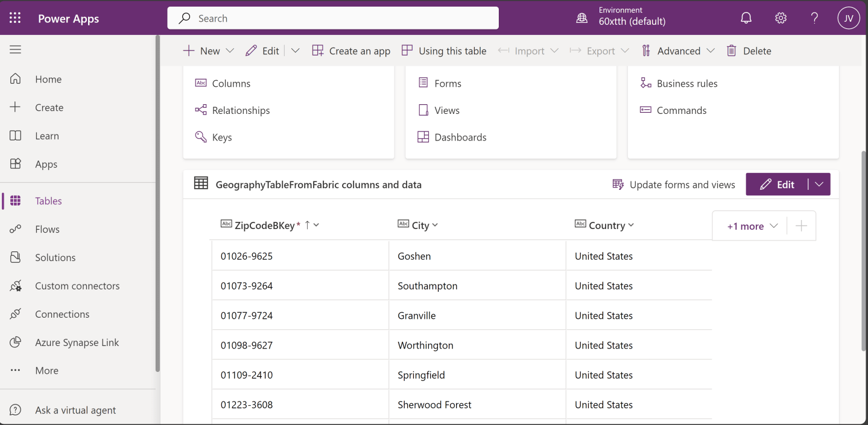
Task: Click New in the command bar
Action: pyautogui.click(x=201, y=51)
